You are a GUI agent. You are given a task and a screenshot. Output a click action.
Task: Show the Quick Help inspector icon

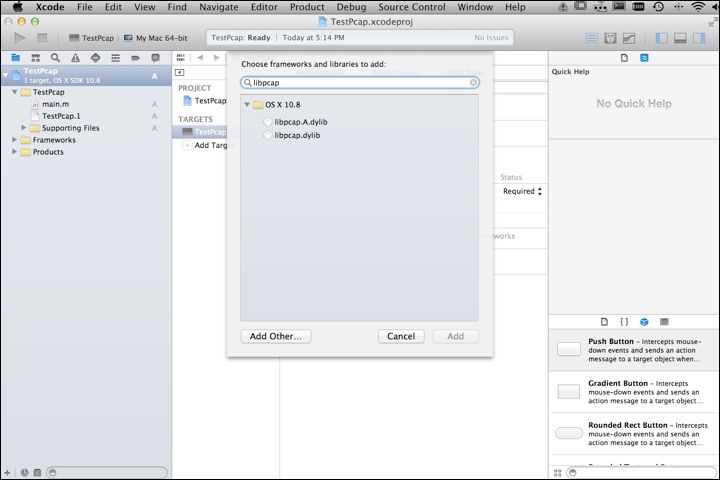[x=644, y=58]
